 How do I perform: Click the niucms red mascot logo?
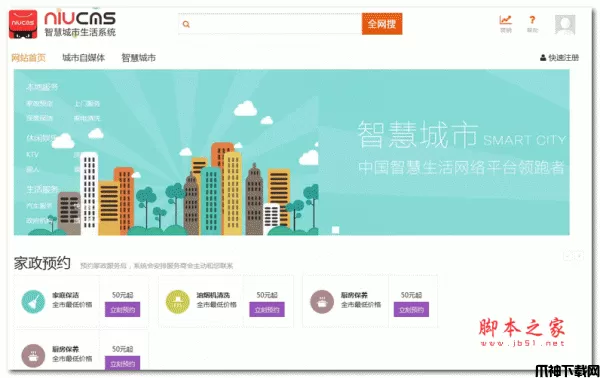[x=23, y=24]
